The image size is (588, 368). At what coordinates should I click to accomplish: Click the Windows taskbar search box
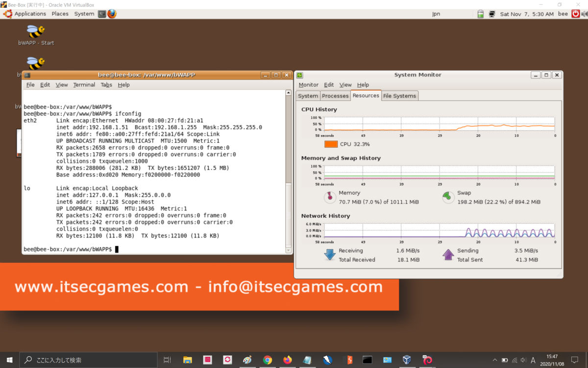point(88,360)
